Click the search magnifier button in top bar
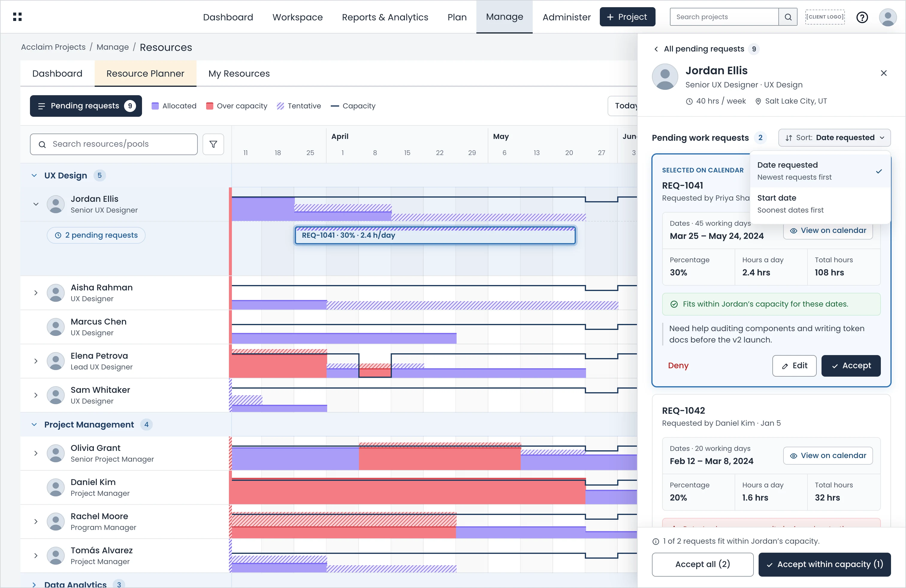 788,17
